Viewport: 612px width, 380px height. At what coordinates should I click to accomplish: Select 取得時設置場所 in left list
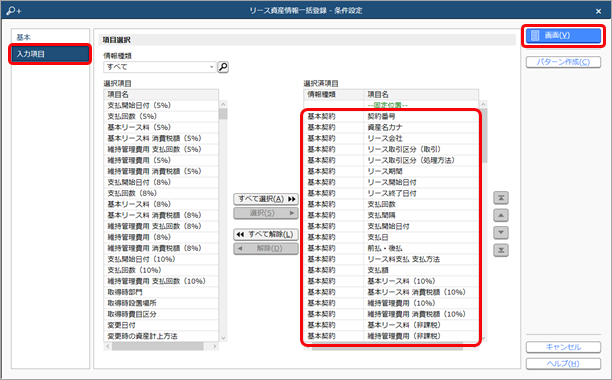click(x=161, y=303)
